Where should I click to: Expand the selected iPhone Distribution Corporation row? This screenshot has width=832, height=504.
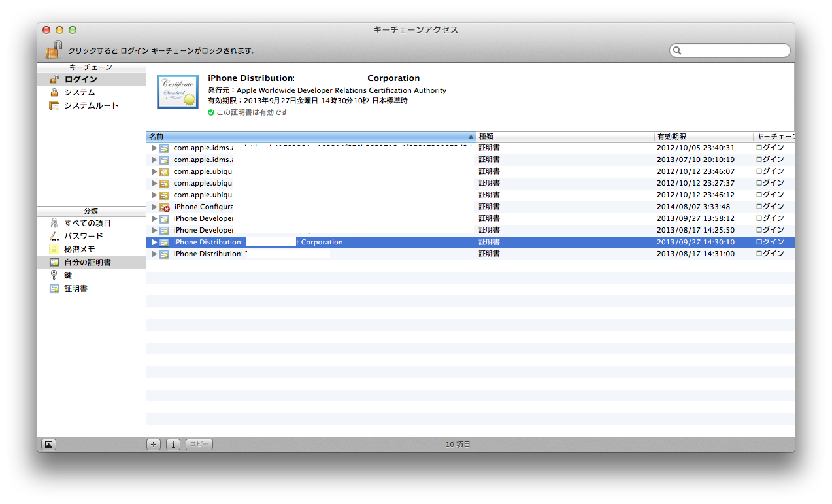(x=155, y=243)
